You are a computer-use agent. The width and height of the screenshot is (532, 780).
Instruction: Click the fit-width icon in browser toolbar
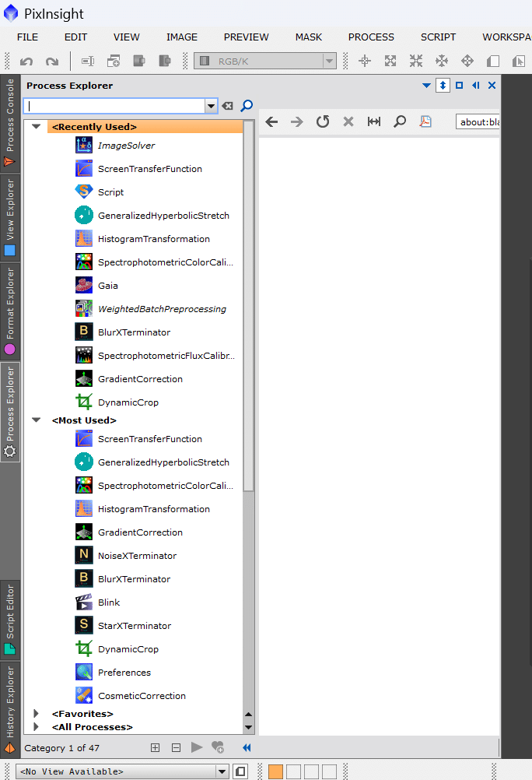click(374, 122)
